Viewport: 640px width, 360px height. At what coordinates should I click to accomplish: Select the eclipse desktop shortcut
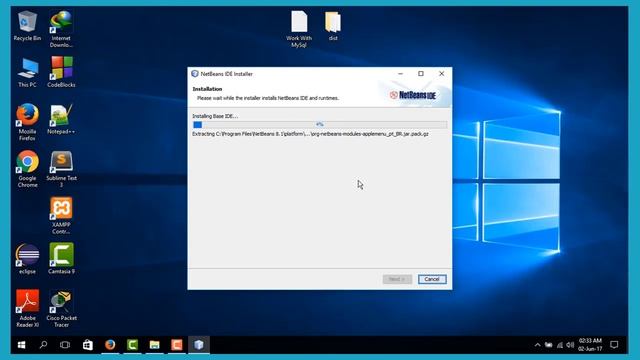point(27,259)
